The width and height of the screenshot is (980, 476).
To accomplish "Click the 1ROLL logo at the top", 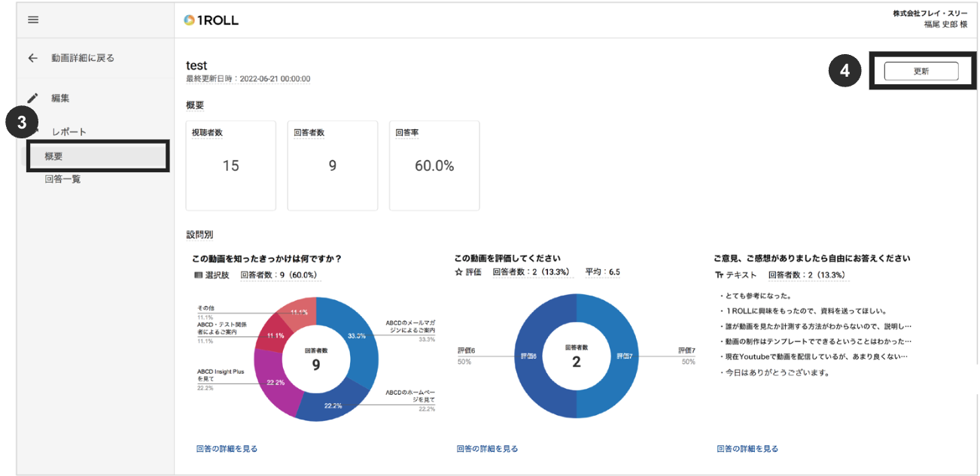I will click(x=212, y=20).
